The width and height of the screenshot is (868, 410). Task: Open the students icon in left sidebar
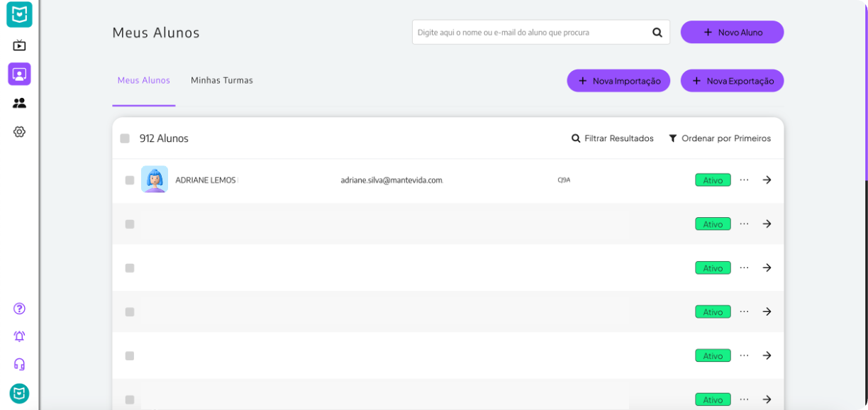19,74
